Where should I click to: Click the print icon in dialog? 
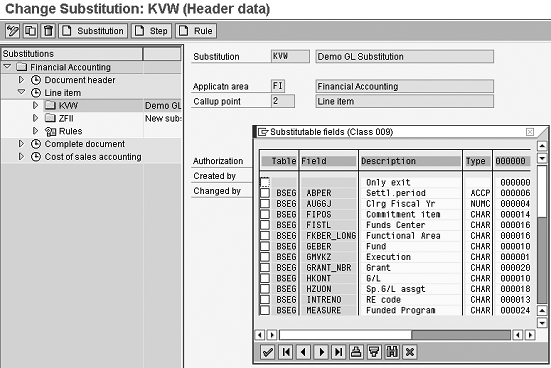pos(356,352)
